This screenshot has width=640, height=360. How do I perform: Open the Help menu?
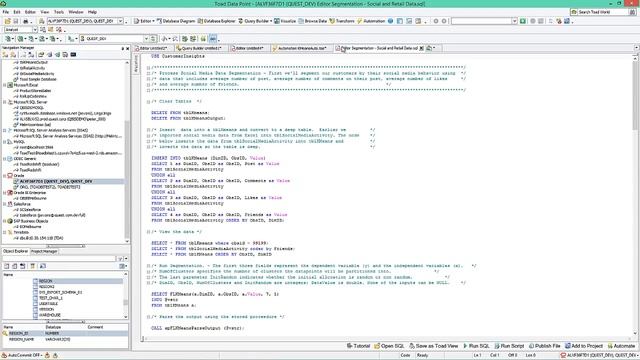(93, 12)
